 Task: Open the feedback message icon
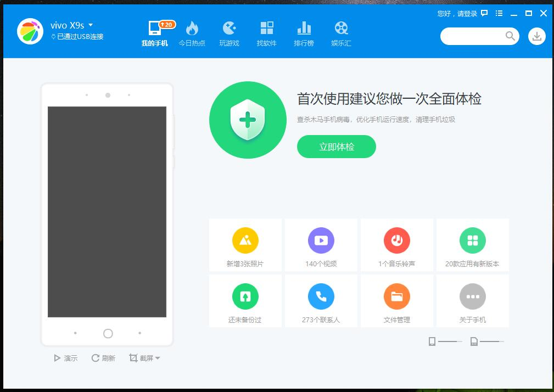coord(484,13)
